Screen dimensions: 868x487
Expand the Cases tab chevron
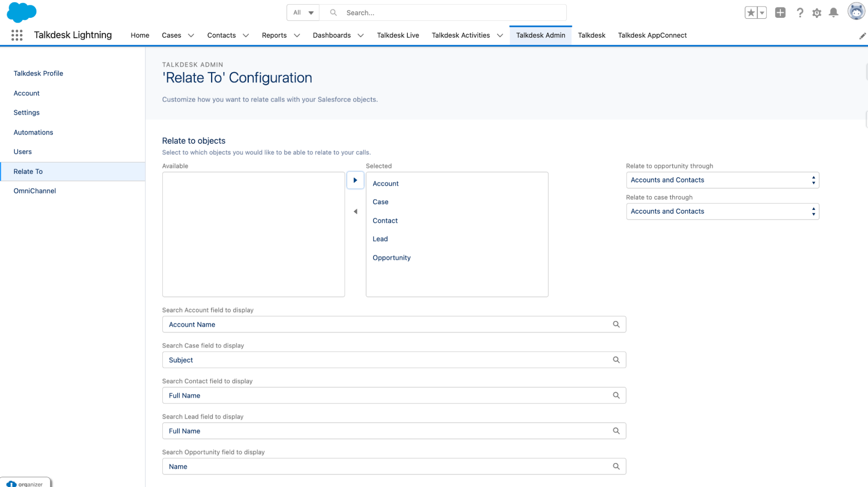coord(191,36)
